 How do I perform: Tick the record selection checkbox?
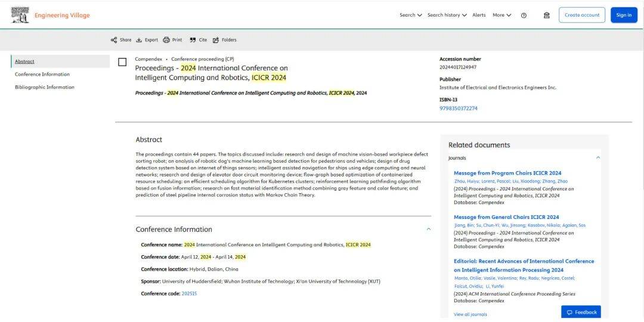(x=122, y=62)
